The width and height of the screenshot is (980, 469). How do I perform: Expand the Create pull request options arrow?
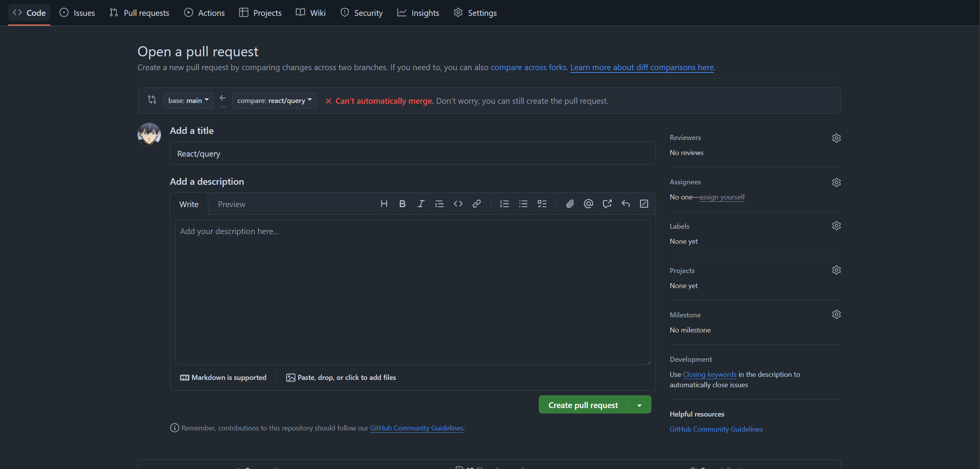coord(639,405)
